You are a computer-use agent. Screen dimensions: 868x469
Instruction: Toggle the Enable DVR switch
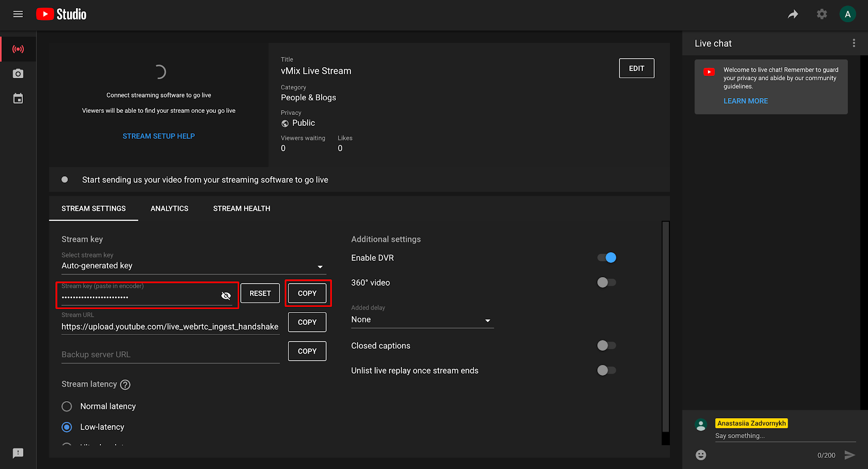(x=607, y=258)
